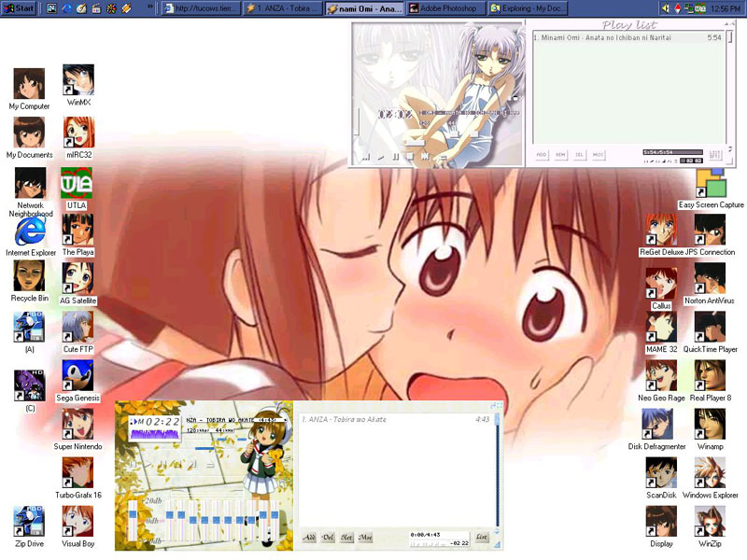
Task: Switch to the '1. ANZA - Tobira' taskbar button
Action: (x=284, y=8)
